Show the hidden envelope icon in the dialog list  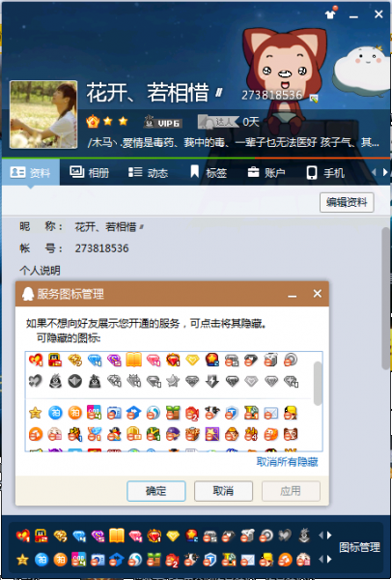click(270, 413)
